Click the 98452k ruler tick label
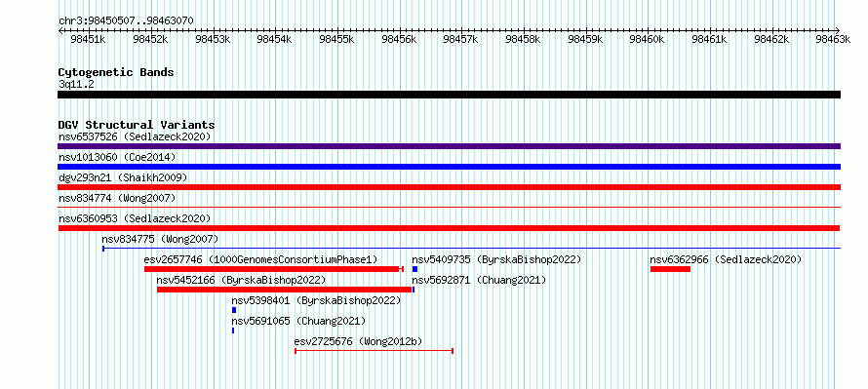 coord(150,39)
